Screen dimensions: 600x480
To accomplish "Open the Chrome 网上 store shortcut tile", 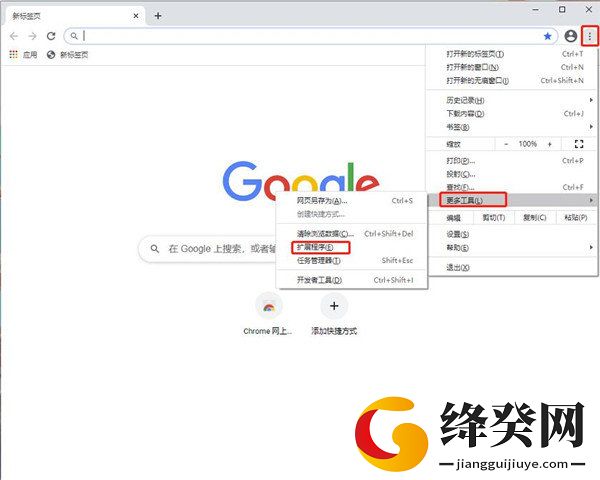I will pos(268,314).
